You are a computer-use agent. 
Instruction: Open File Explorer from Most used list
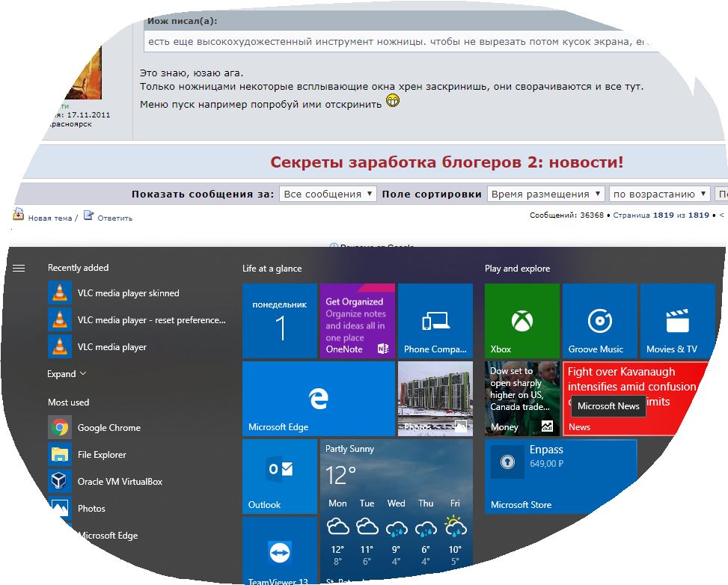(88, 455)
